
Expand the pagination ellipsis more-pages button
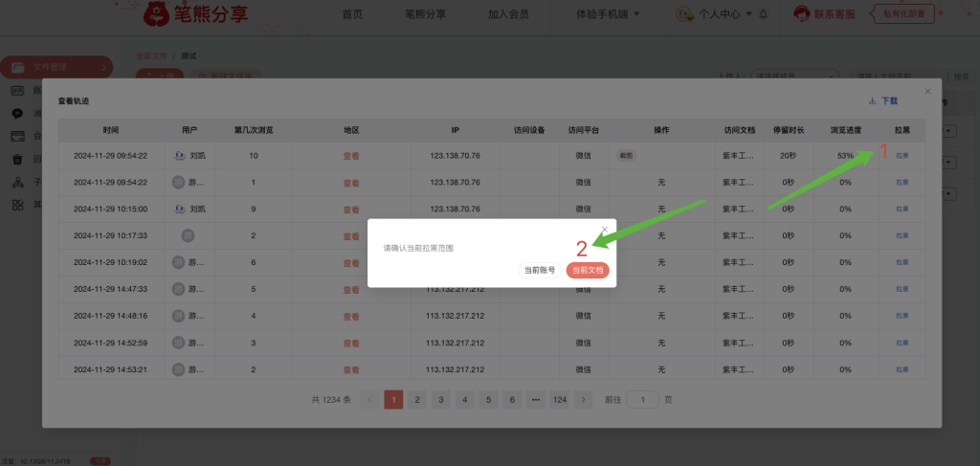click(536, 400)
